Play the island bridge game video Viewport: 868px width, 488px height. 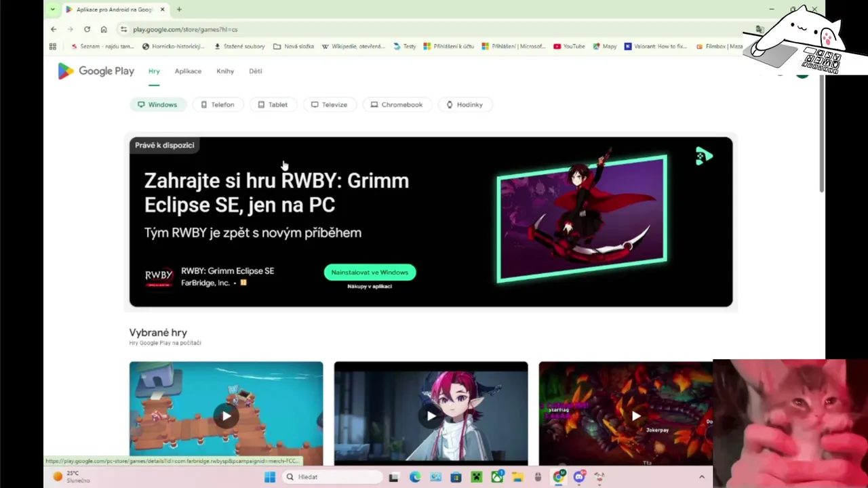(226, 415)
